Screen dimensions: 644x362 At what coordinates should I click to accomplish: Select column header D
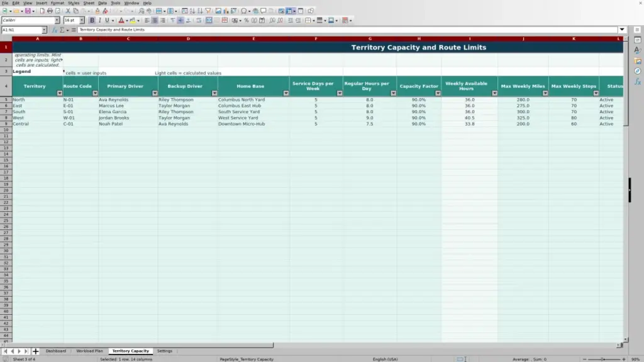(188, 39)
